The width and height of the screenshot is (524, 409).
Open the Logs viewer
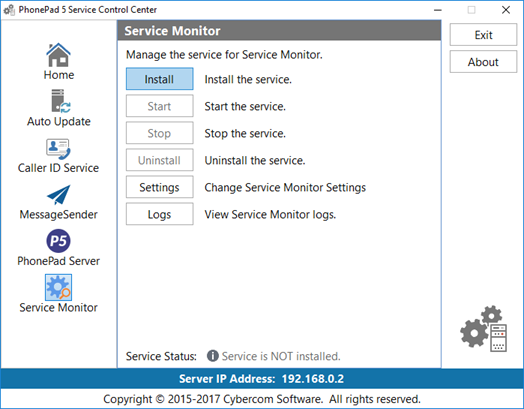pos(159,214)
